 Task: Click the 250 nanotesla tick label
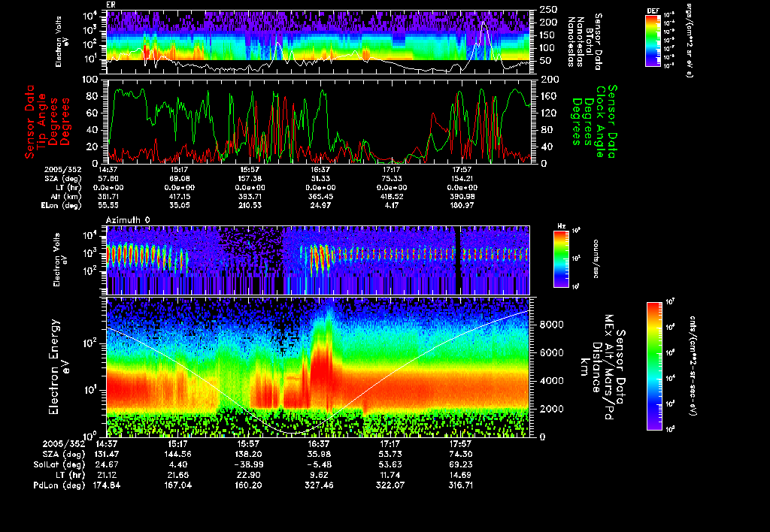tap(548, 9)
